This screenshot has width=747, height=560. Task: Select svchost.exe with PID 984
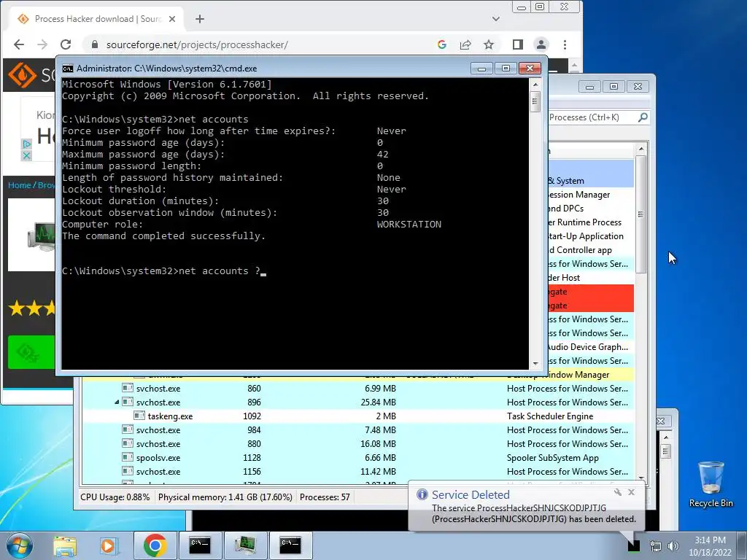pyautogui.click(x=357, y=430)
